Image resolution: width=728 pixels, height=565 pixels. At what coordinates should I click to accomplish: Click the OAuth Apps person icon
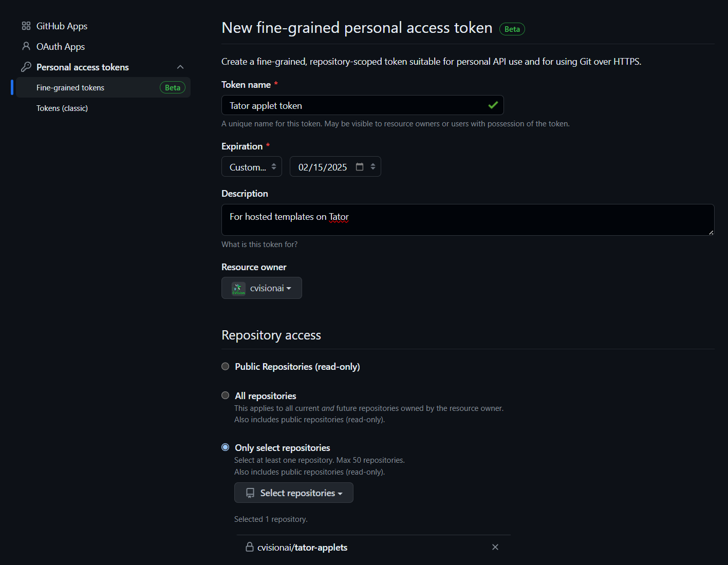coord(26,46)
